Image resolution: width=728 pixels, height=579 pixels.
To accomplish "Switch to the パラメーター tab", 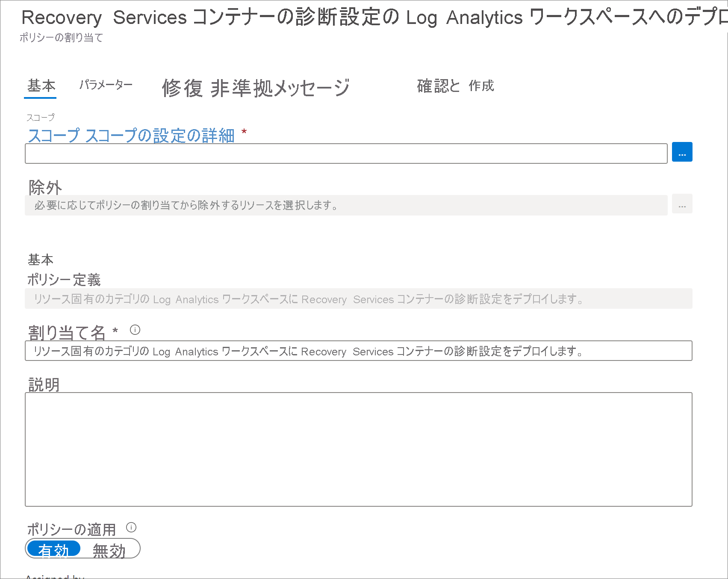I will [x=106, y=85].
